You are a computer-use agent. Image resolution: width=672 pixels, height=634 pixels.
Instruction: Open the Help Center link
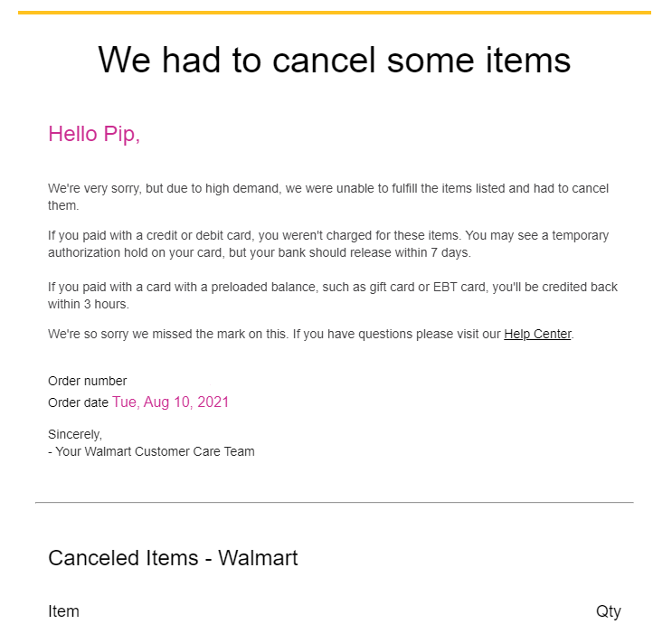click(537, 334)
